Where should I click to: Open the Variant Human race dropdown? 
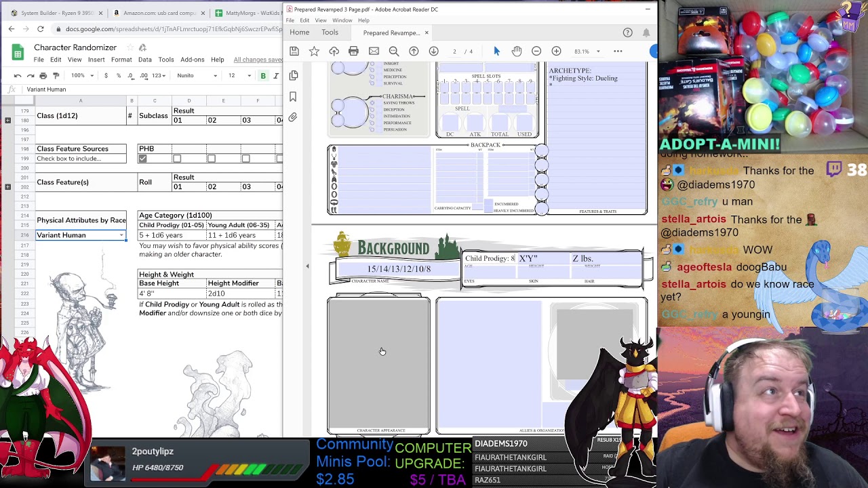point(121,235)
